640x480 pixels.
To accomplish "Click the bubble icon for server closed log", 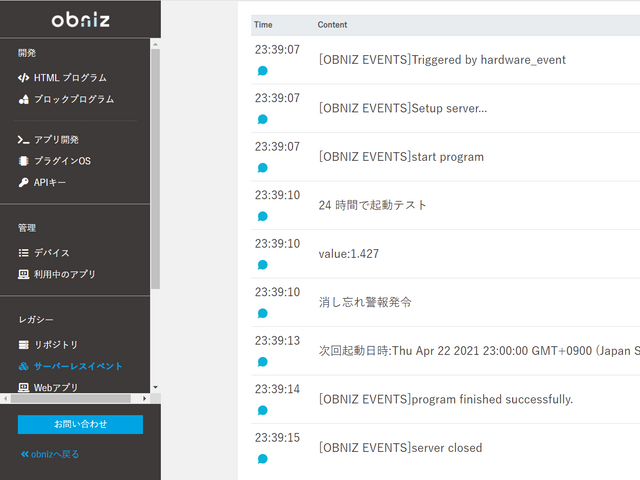I will [262, 459].
